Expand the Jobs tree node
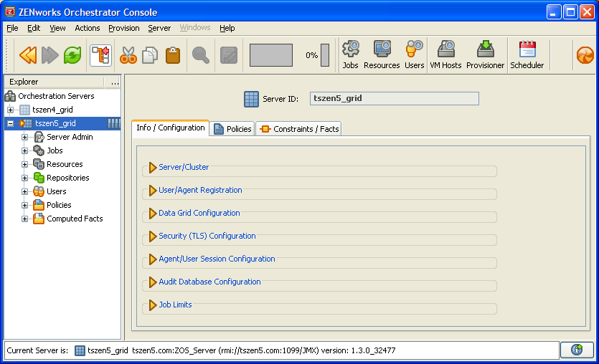Image resolution: width=599 pixels, height=364 pixels. pyautogui.click(x=25, y=150)
